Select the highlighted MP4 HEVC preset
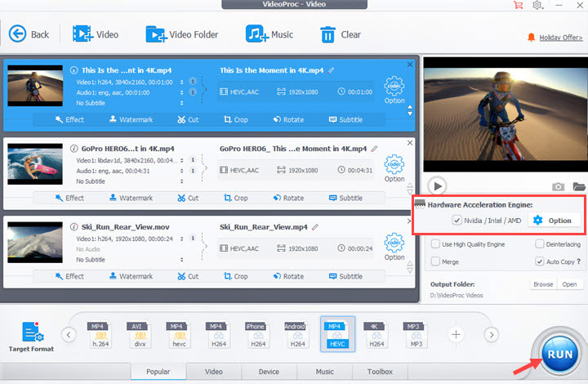588x384 pixels. click(337, 334)
